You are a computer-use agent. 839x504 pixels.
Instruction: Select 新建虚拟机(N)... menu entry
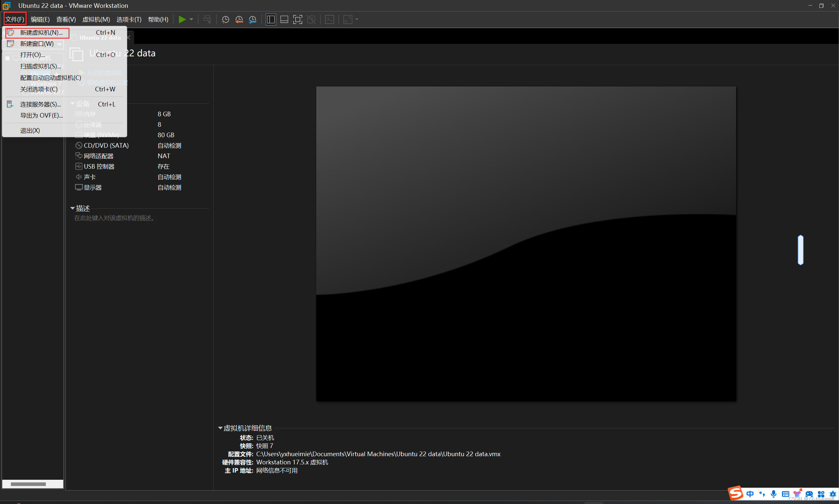tap(41, 33)
